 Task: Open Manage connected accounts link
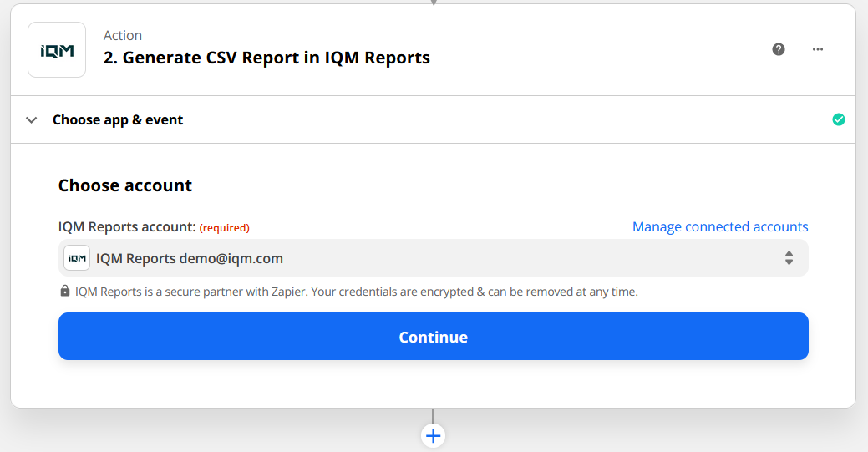coord(720,227)
